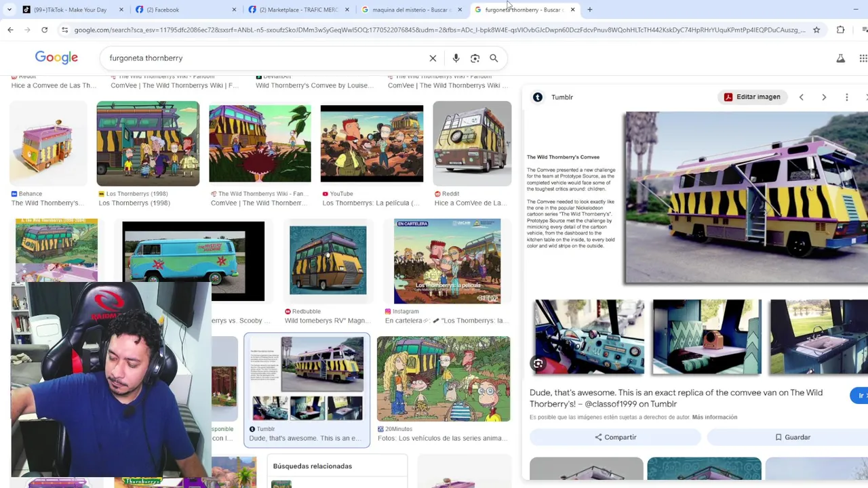The width and height of the screenshot is (868, 488).
Task: Open the Google apps grid
Action: pos(863,58)
